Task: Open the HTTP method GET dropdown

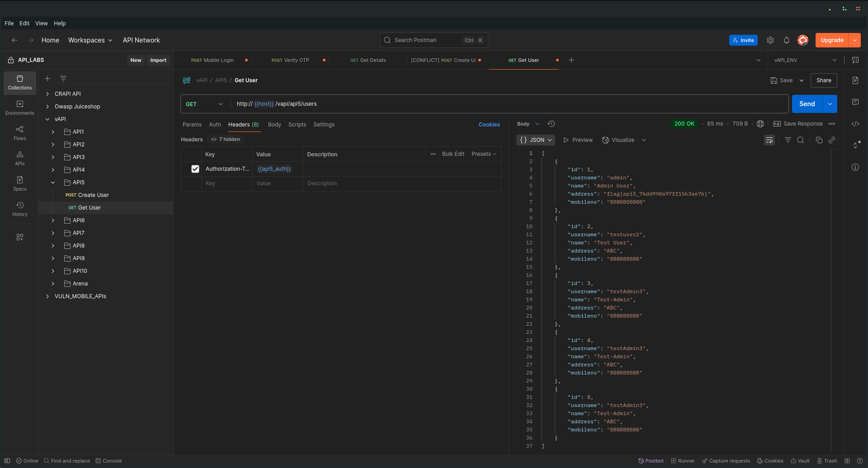Action: pyautogui.click(x=205, y=104)
